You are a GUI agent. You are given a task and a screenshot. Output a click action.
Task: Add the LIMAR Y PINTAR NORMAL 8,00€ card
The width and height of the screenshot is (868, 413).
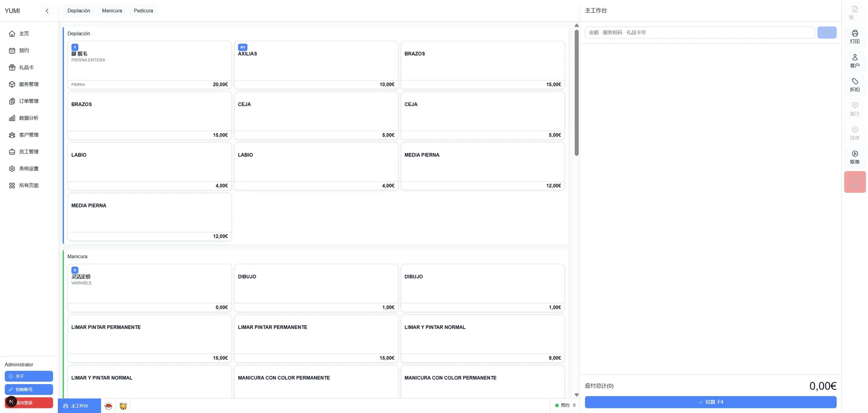pos(482,338)
